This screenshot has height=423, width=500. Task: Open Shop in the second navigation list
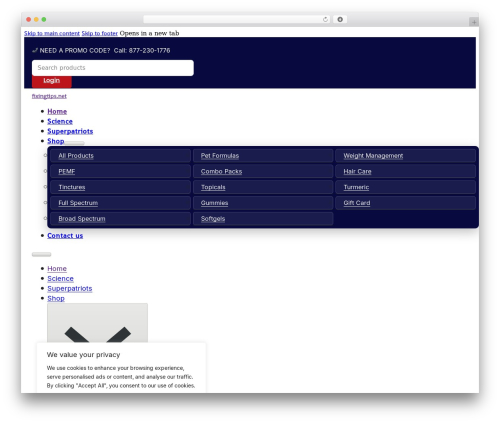tap(56, 299)
